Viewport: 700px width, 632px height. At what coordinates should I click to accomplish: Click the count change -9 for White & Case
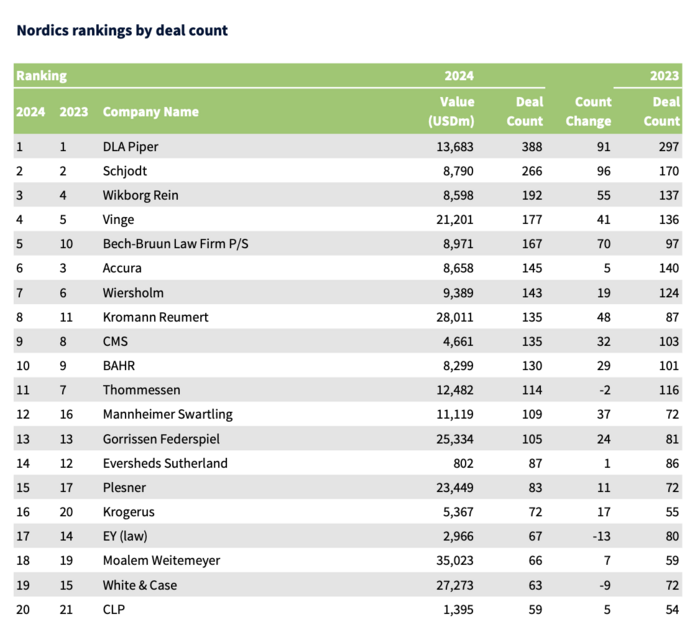point(605,585)
